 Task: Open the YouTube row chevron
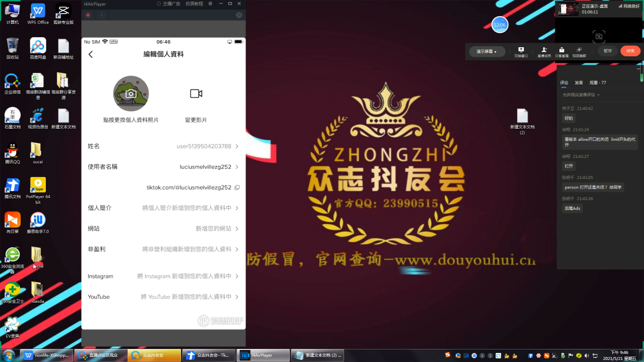coord(237,297)
